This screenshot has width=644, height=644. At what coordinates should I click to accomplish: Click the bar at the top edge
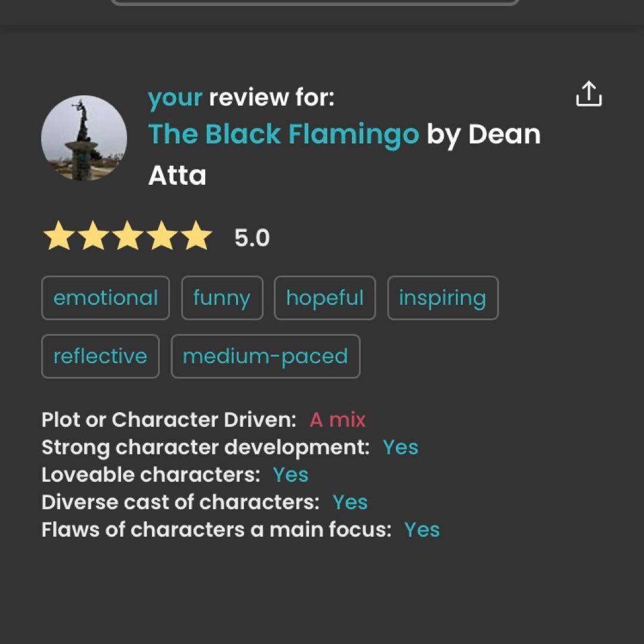[315, 2]
